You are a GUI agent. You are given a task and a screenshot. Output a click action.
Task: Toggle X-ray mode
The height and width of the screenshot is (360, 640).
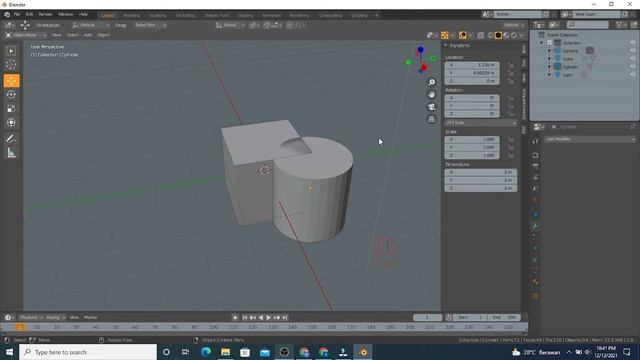coord(480,36)
